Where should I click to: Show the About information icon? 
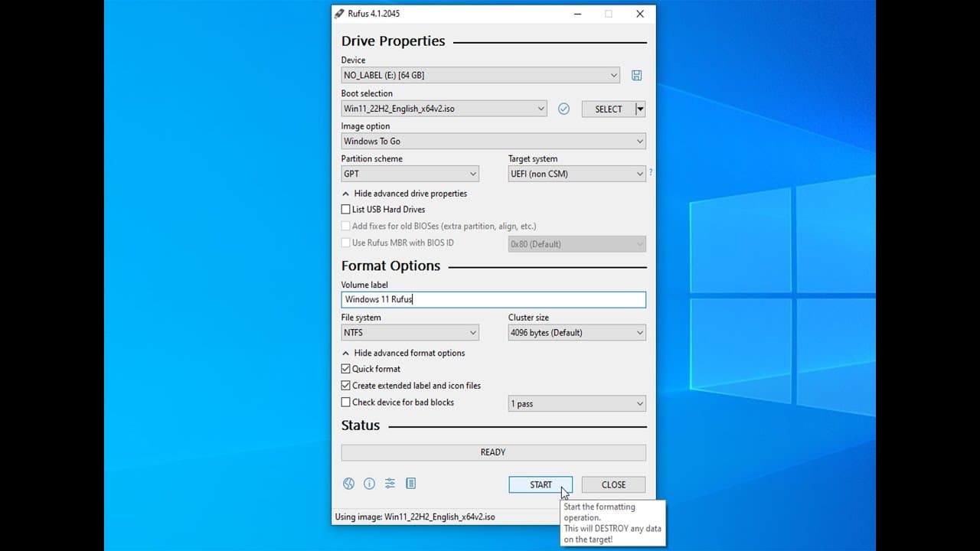[369, 484]
